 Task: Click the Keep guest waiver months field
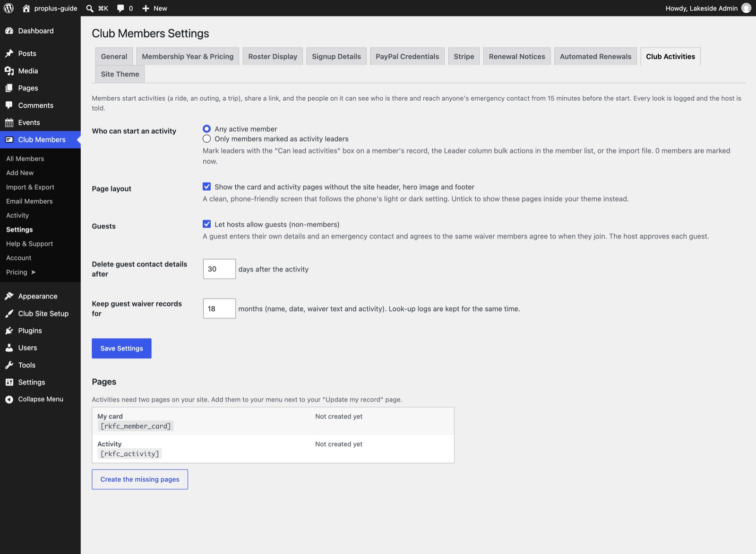click(219, 308)
